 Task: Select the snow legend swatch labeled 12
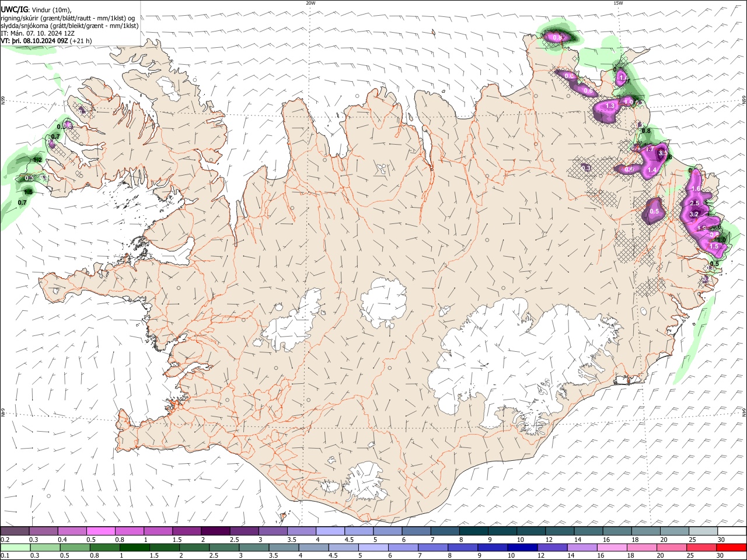(x=560, y=531)
